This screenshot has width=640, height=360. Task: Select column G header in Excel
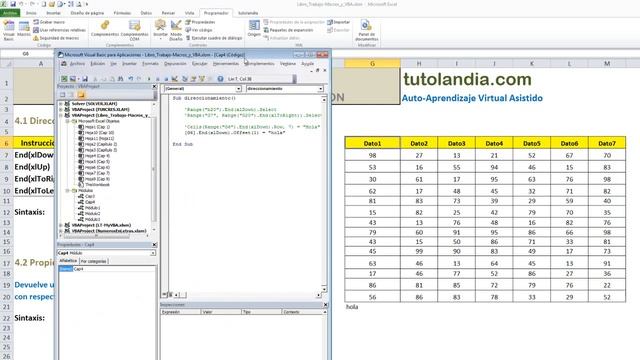pos(372,63)
